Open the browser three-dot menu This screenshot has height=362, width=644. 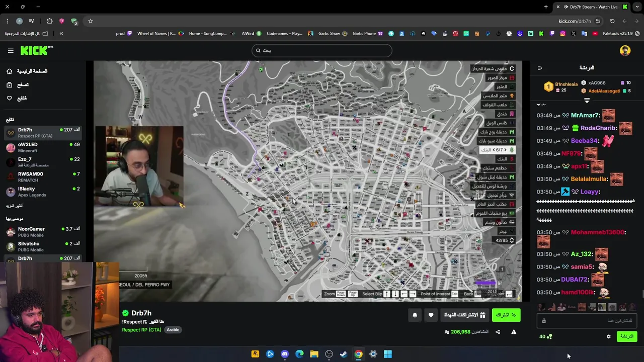pos(7,21)
